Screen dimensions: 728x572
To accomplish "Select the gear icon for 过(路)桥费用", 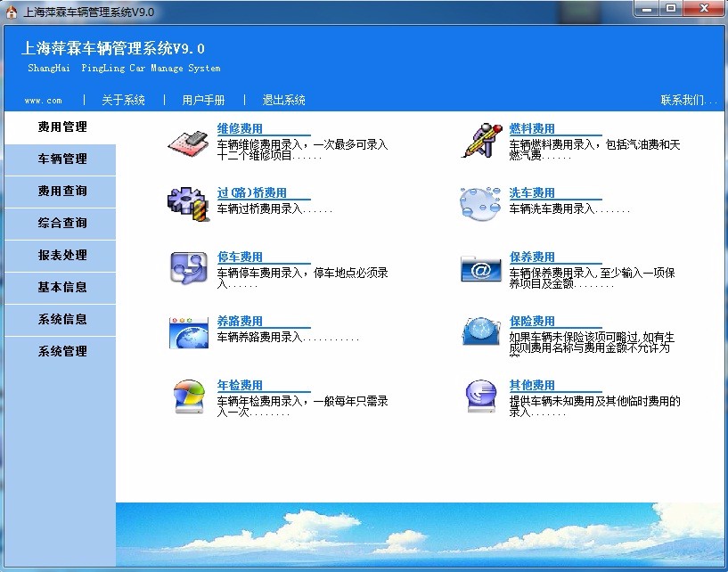I will (x=187, y=203).
